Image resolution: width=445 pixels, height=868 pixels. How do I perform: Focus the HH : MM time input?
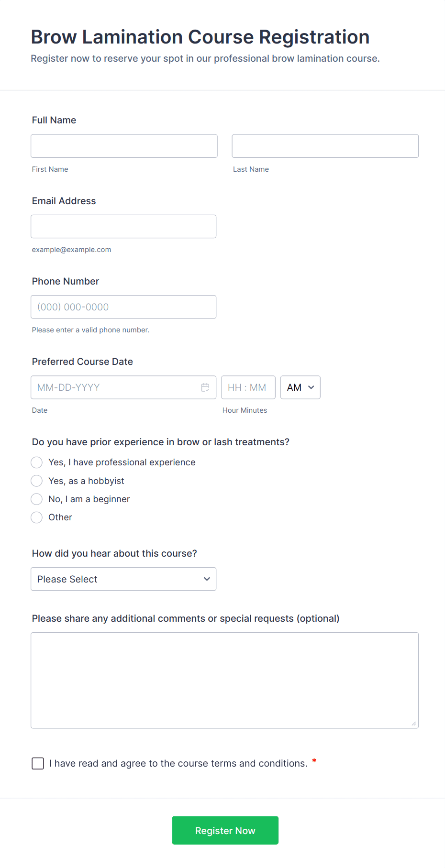pos(248,387)
